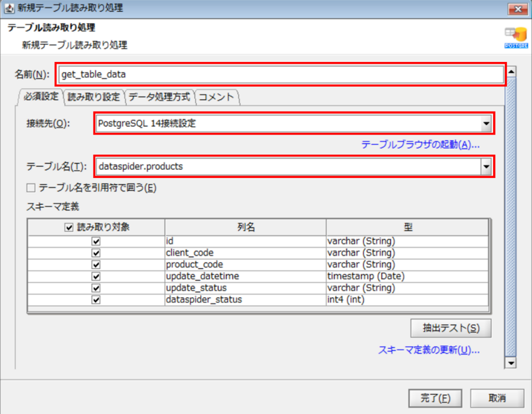Uncheck the read checkbox for id column
The height and width of the screenshot is (414, 532).
[96, 241]
